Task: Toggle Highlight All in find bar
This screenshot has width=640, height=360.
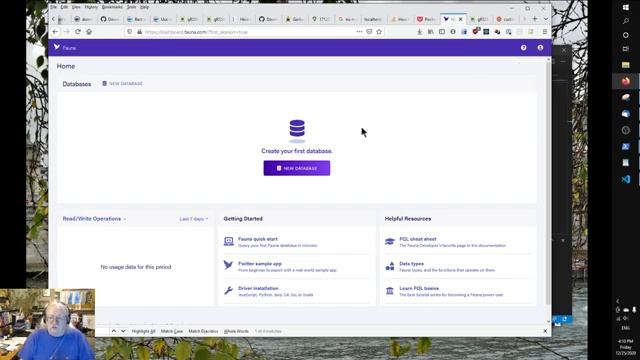Action: point(143,331)
